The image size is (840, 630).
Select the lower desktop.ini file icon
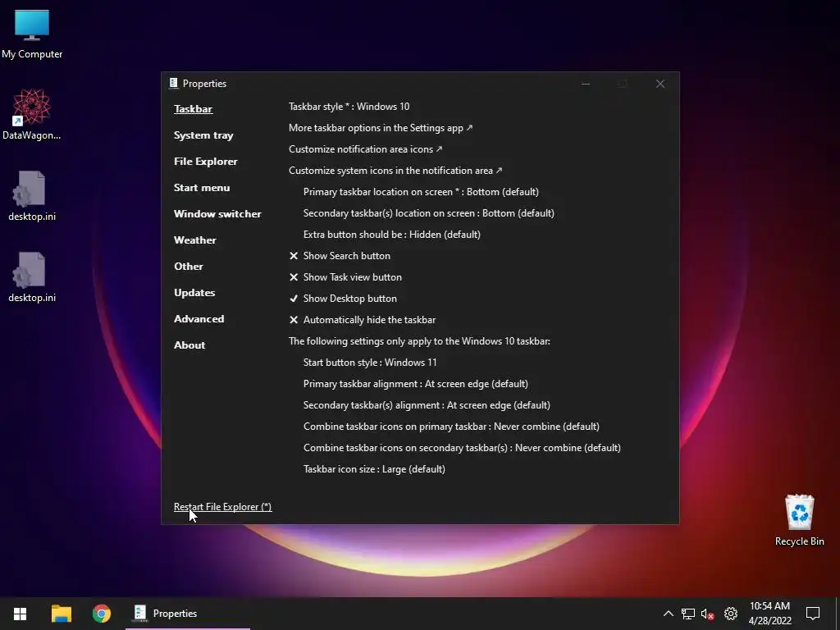pos(32,277)
